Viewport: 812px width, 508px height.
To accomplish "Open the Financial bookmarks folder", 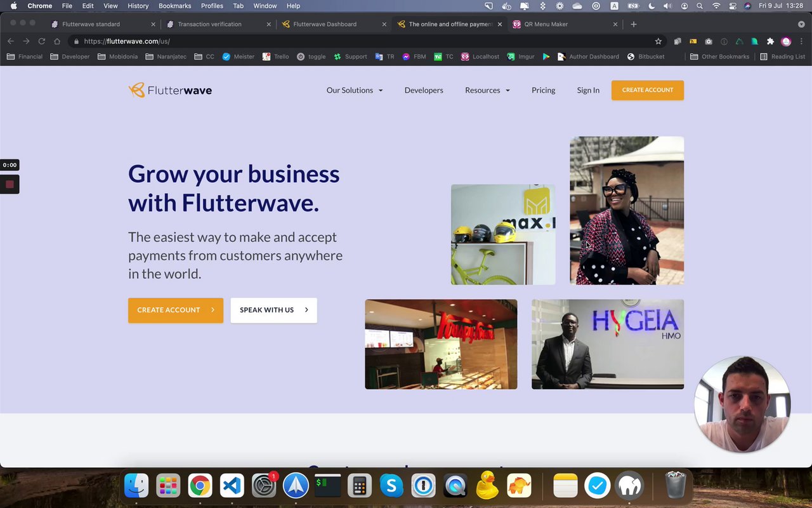I will click(x=24, y=57).
